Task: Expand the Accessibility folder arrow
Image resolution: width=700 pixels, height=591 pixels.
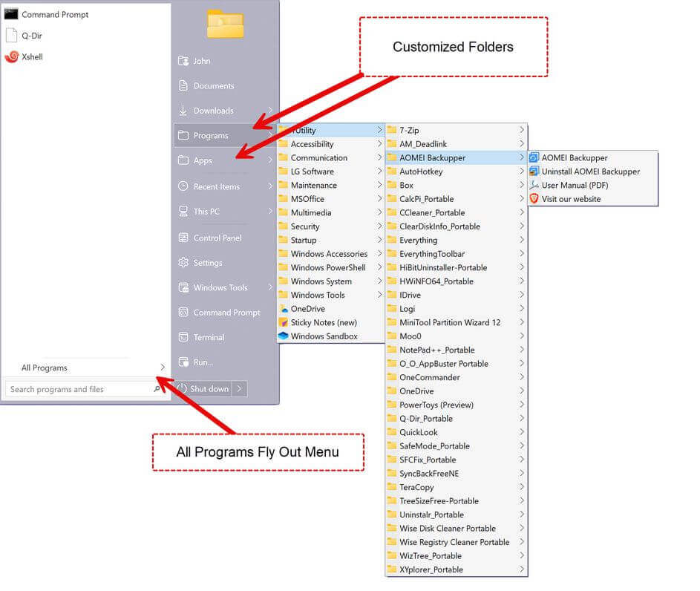Action: [x=379, y=143]
